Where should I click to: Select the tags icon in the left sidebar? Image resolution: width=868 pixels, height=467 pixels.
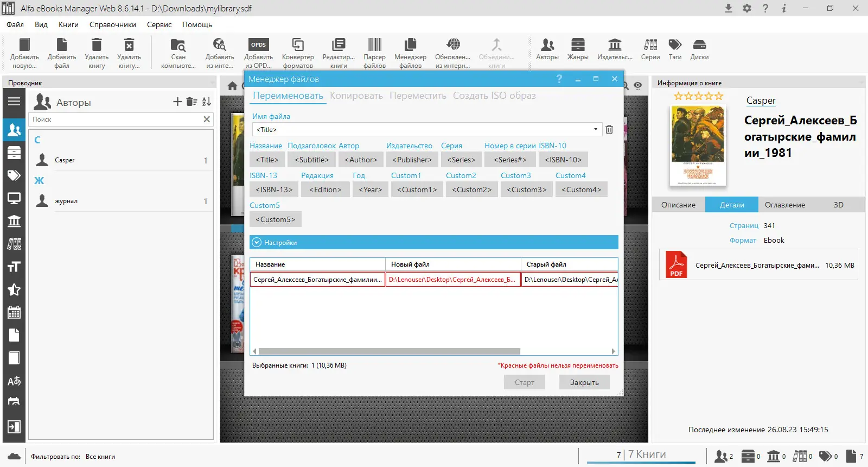(14, 175)
